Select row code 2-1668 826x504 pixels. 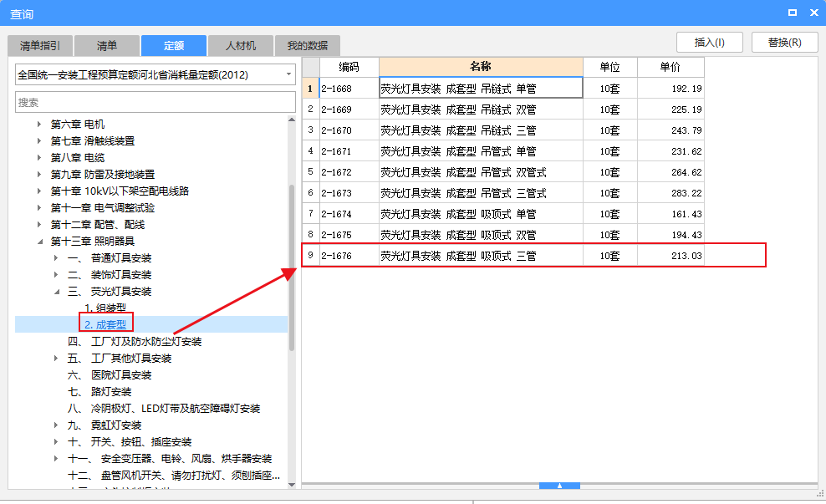(x=349, y=89)
